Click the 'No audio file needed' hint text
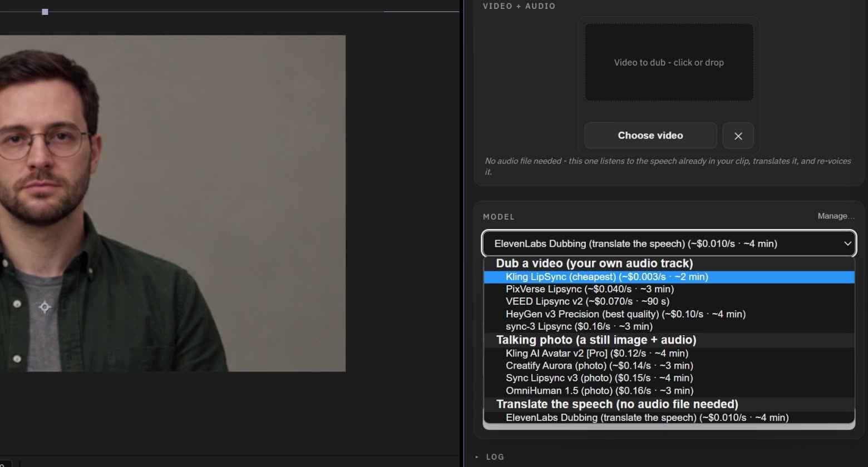The width and height of the screenshot is (868, 467). pyautogui.click(x=668, y=166)
